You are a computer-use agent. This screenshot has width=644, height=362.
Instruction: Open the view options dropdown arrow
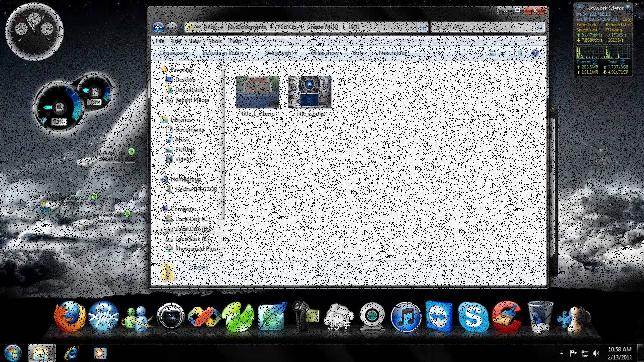503,53
